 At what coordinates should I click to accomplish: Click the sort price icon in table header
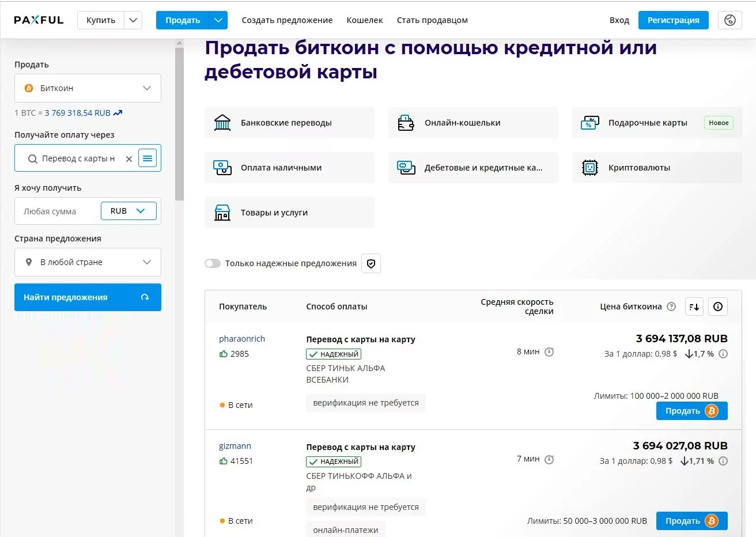(694, 307)
